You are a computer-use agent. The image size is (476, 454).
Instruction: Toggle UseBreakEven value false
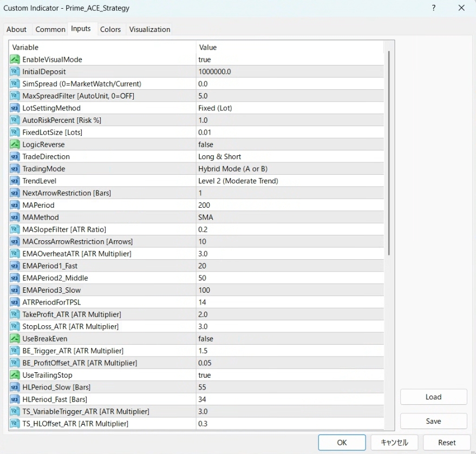point(290,338)
